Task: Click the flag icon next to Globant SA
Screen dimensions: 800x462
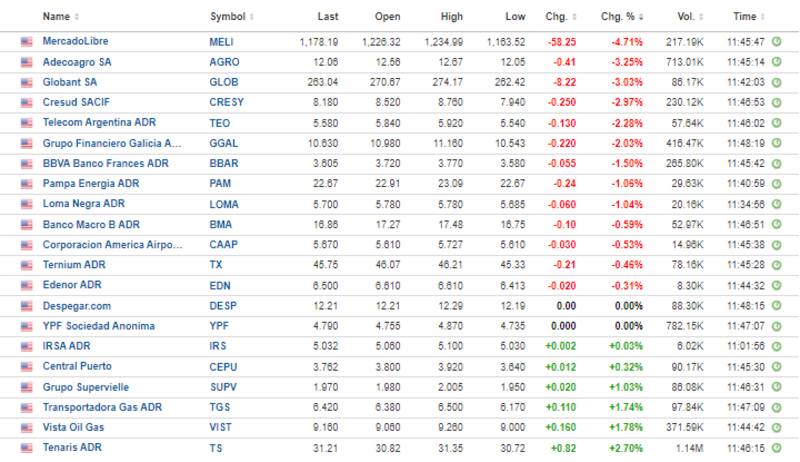Action: (x=27, y=82)
